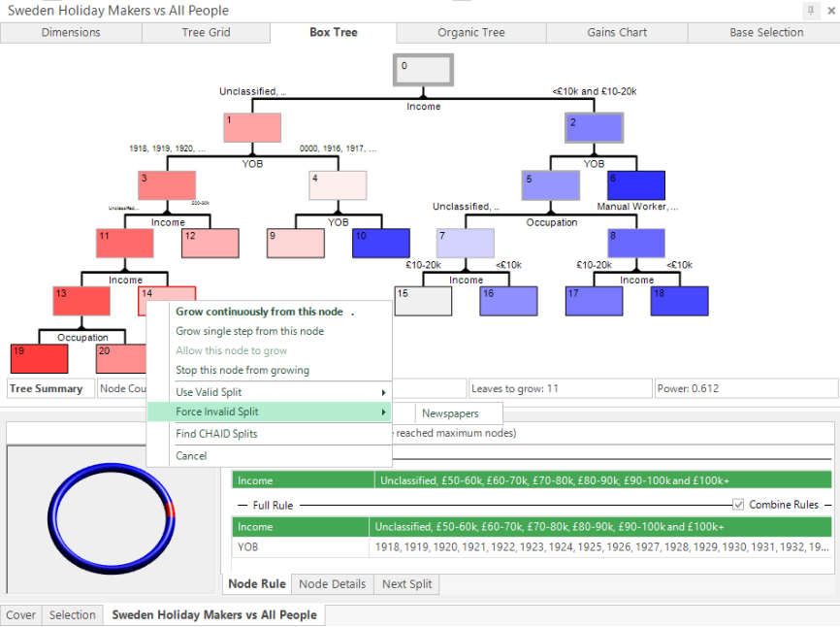The height and width of the screenshot is (627, 840).
Task: Switch to the Node Details tab
Action: click(x=332, y=584)
